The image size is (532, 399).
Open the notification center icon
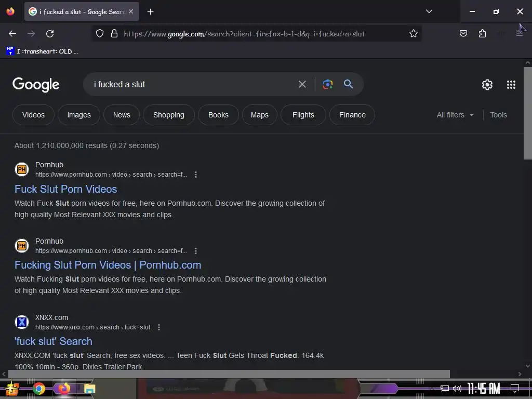tap(515, 388)
